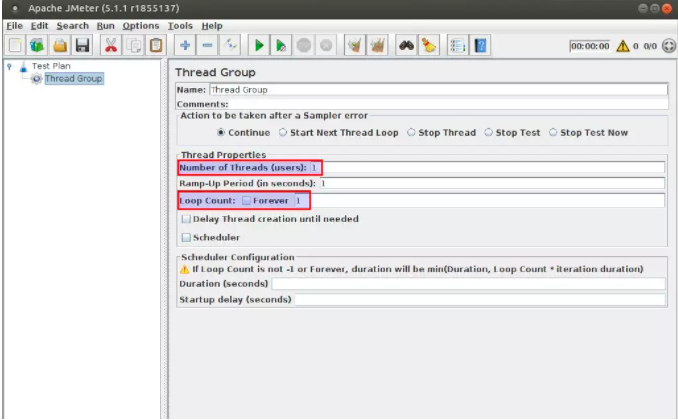The width and height of the screenshot is (678, 420).
Task: Click the Thread Group gear icon in tree
Action: [x=36, y=79]
